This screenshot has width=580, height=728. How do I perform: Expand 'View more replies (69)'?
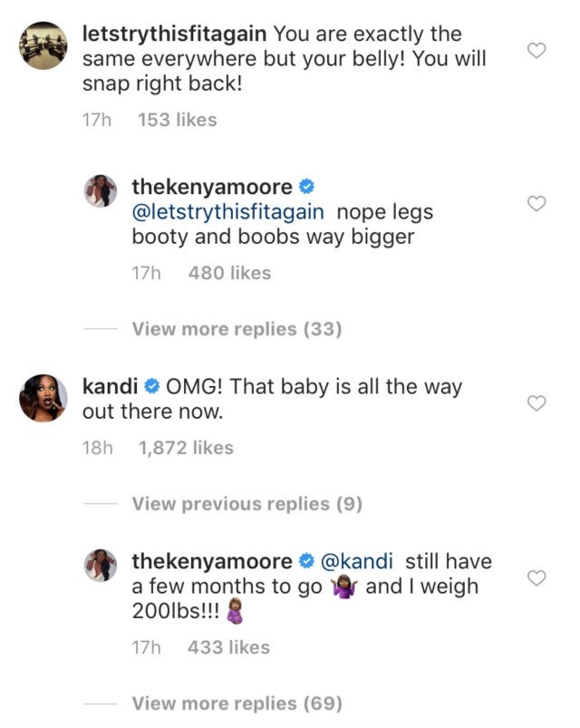pyautogui.click(x=237, y=703)
